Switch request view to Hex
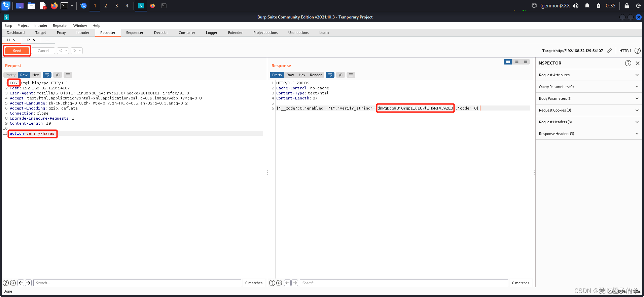The width and height of the screenshot is (644, 297). point(36,75)
